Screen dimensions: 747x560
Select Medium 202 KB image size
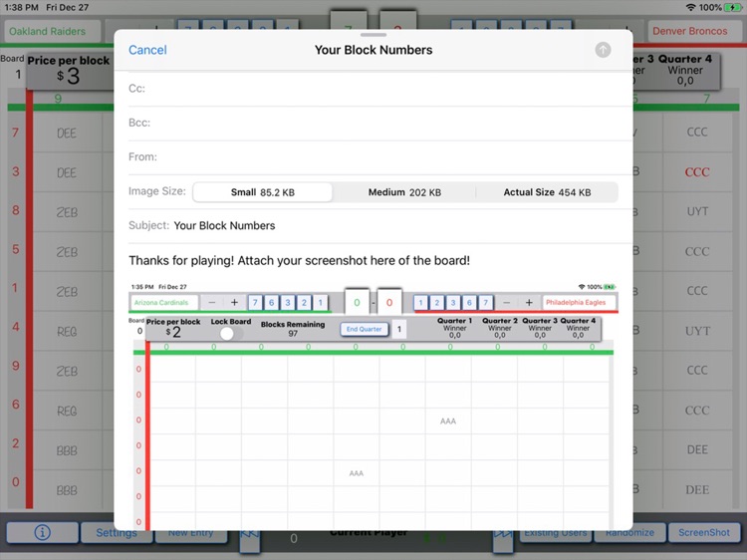tap(404, 192)
